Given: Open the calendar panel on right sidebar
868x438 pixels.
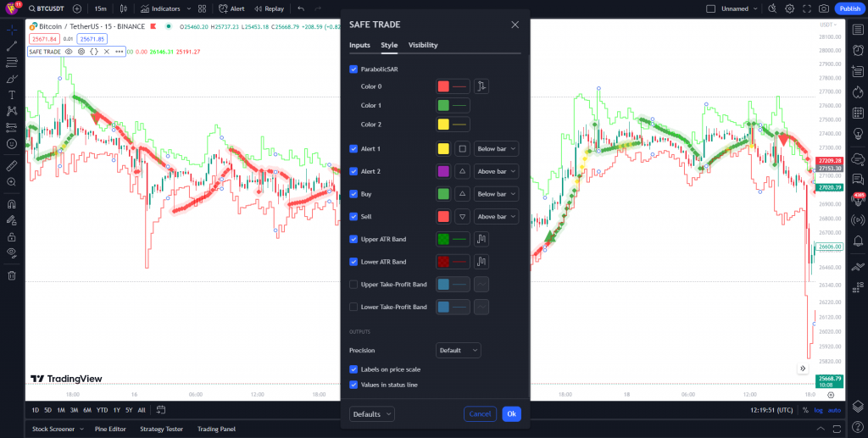Looking at the screenshot, I should click(858, 113).
